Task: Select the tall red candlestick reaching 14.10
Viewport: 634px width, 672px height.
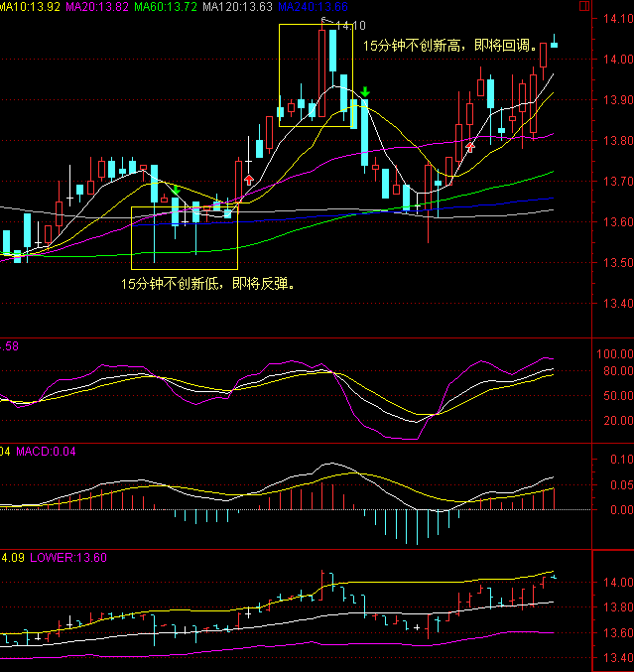Action: [x=322, y=70]
